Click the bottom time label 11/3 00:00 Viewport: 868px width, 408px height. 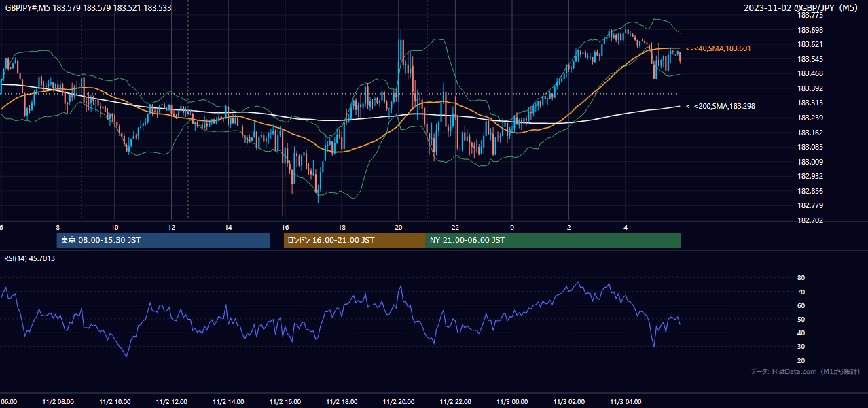coord(513,402)
